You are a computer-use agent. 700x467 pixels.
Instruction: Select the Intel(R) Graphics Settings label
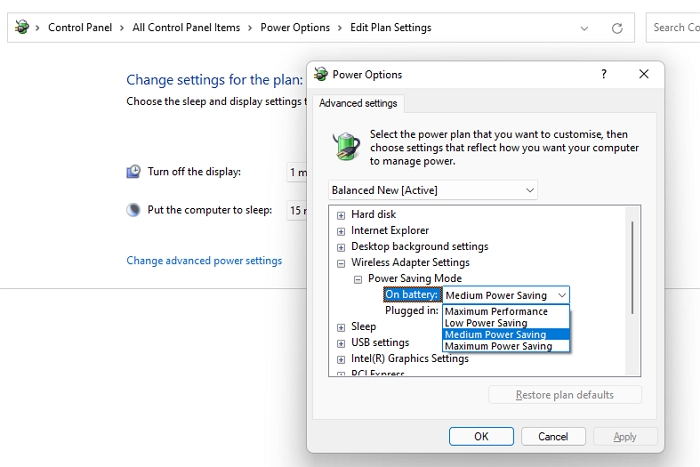click(x=410, y=359)
